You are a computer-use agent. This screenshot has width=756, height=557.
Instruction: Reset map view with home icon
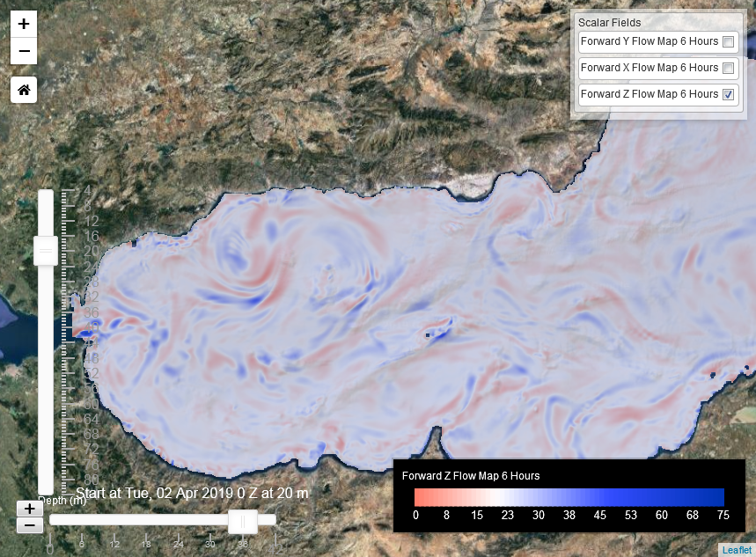pyautogui.click(x=24, y=90)
